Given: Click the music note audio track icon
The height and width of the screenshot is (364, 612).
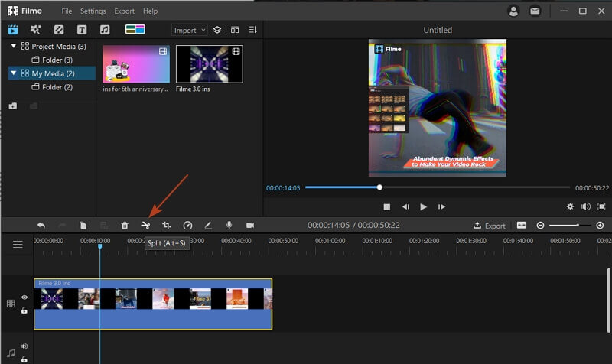Looking at the screenshot, I should [x=11, y=353].
